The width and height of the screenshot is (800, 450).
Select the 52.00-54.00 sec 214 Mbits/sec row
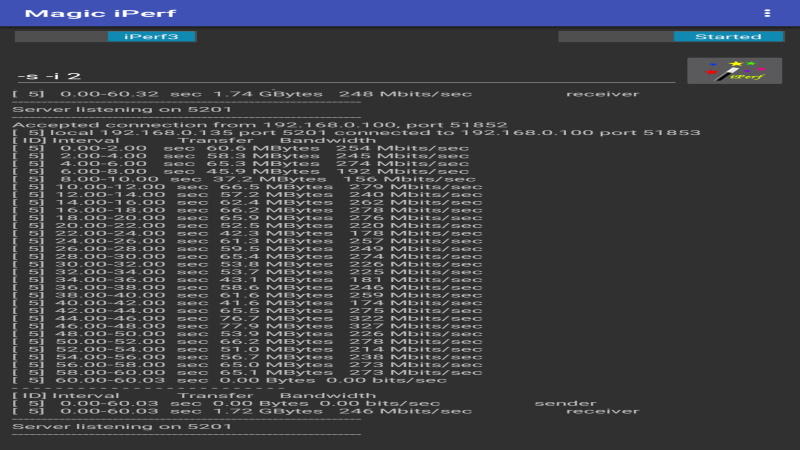coord(247,349)
